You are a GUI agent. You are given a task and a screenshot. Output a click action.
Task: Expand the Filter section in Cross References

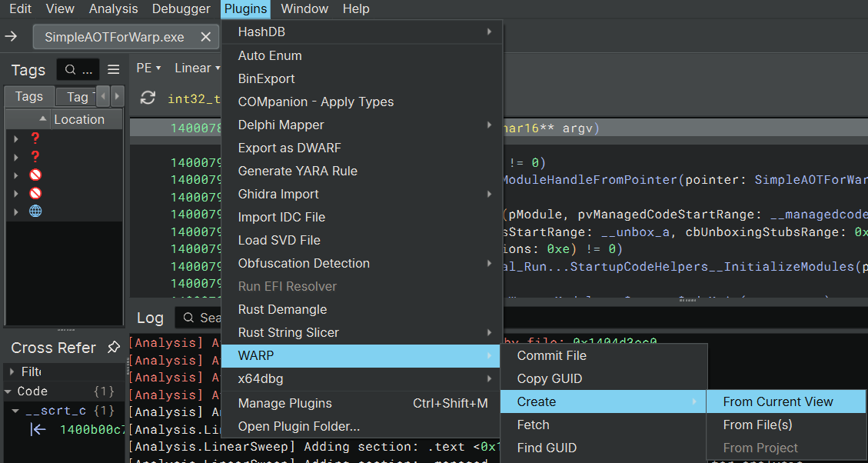tap(11, 371)
